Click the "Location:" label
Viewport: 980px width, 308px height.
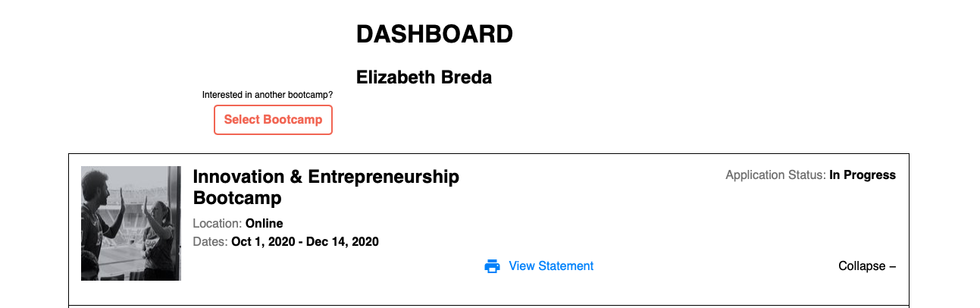pos(218,224)
